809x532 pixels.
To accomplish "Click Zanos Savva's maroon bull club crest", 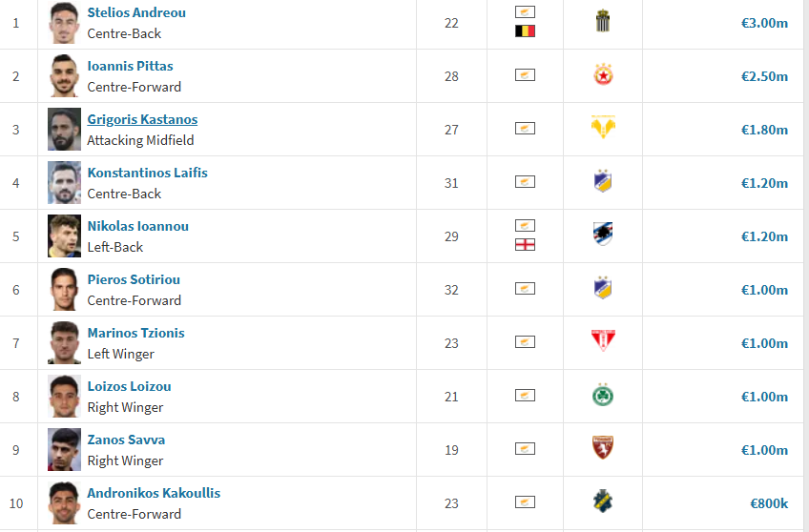I will click(603, 447).
